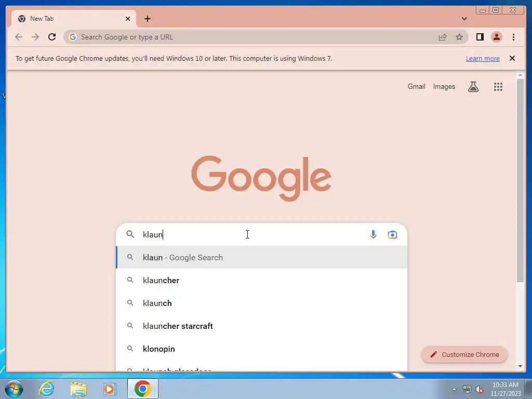
Task: Click the share page icon in address bar
Action: click(x=443, y=37)
